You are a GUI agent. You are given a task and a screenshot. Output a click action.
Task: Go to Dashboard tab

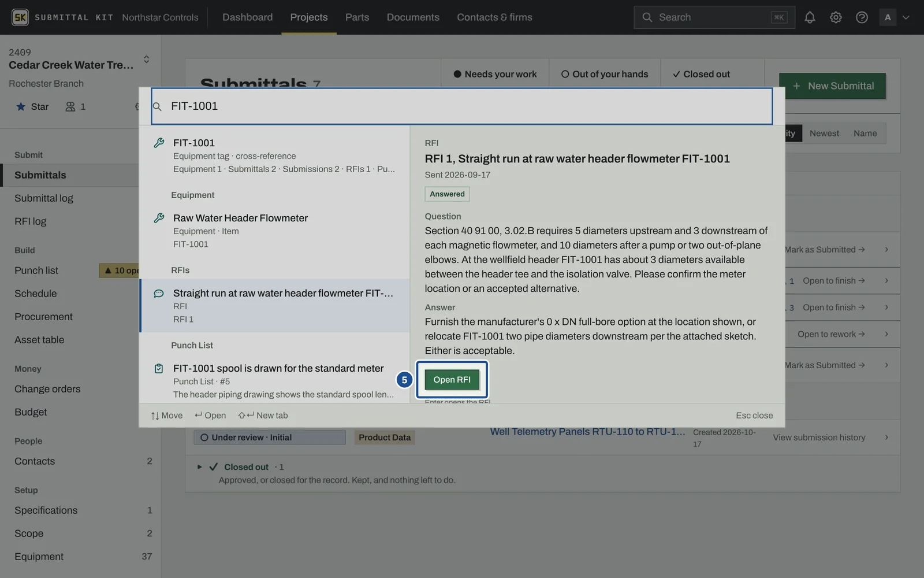coord(247,17)
